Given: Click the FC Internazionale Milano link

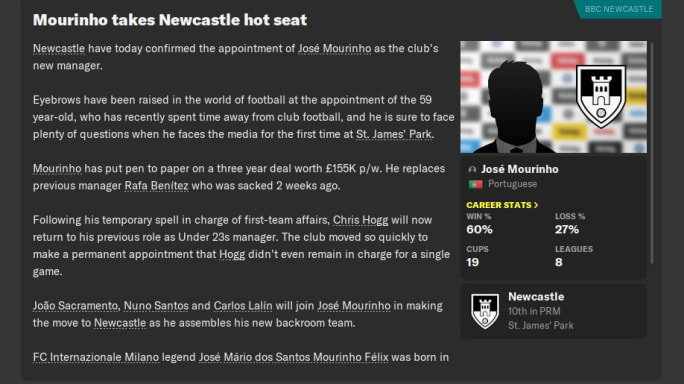Looking at the screenshot, I should coord(96,357).
